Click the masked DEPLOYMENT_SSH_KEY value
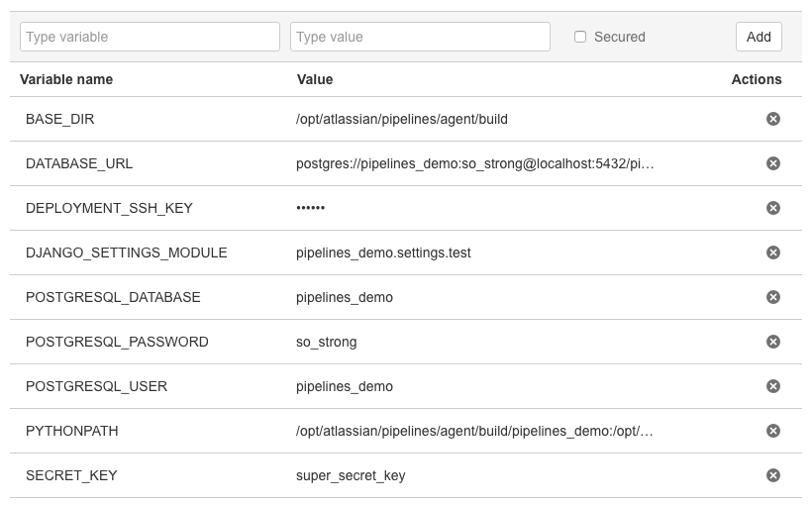The image size is (812, 506). (310, 208)
